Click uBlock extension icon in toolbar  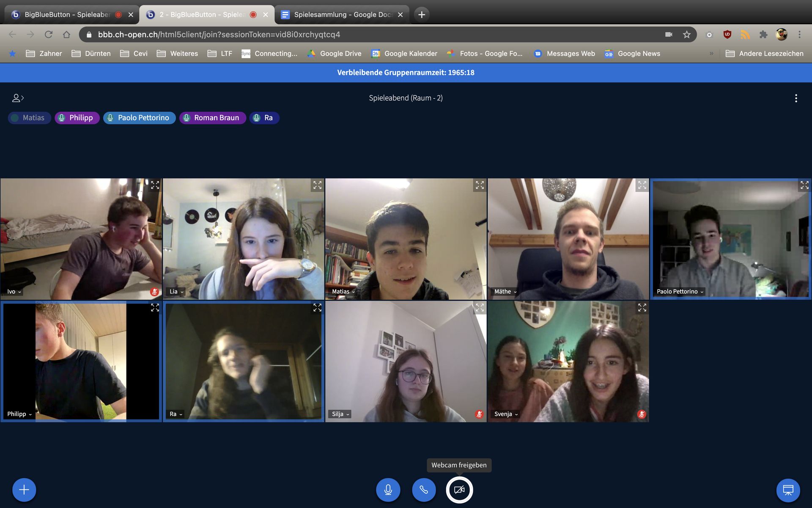pyautogui.click(x=727, y=35)
